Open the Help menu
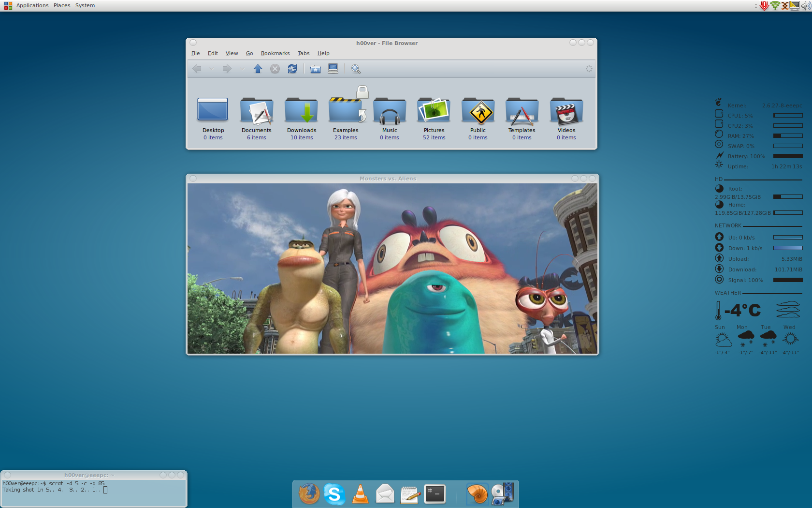812x508 pixels. tap(323, 54)
